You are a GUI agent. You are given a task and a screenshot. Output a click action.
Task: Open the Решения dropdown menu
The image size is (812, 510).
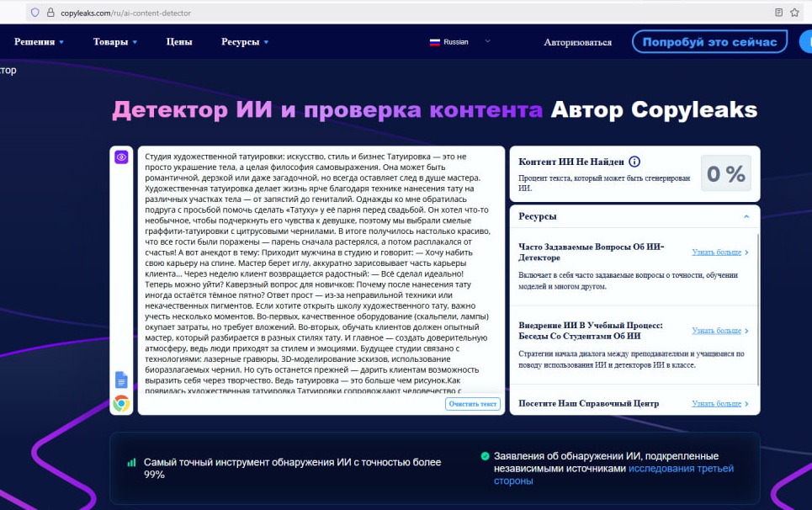(39, 42)
